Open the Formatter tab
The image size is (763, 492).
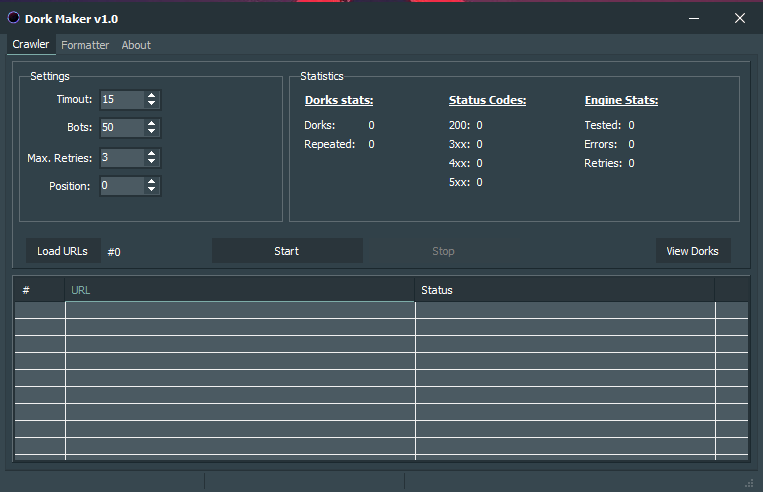point(85,45)
